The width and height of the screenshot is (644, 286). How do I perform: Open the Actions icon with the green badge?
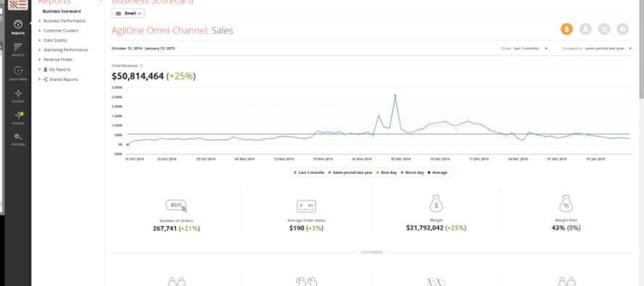coord(17,118)
